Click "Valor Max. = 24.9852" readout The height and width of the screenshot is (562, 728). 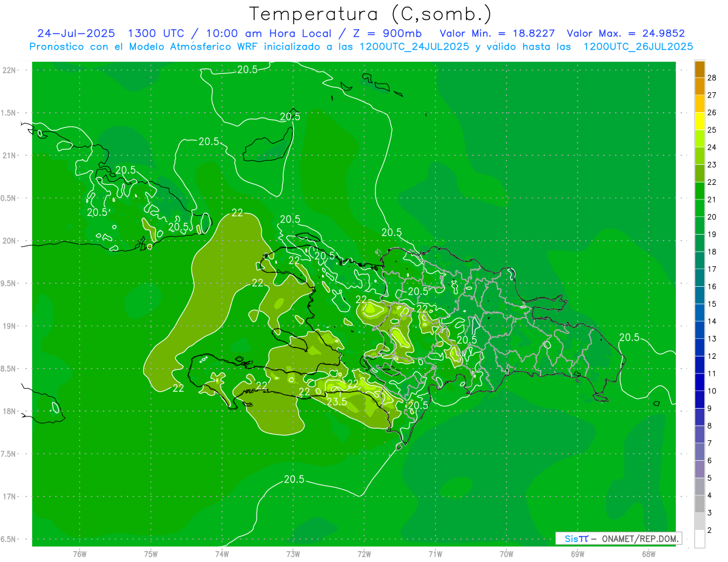tap(625, 33)
